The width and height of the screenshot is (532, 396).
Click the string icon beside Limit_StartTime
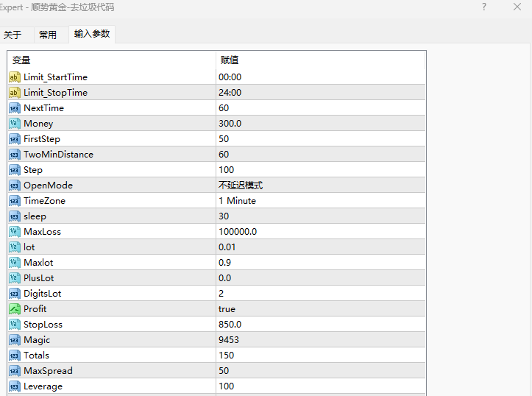point(15,77)
